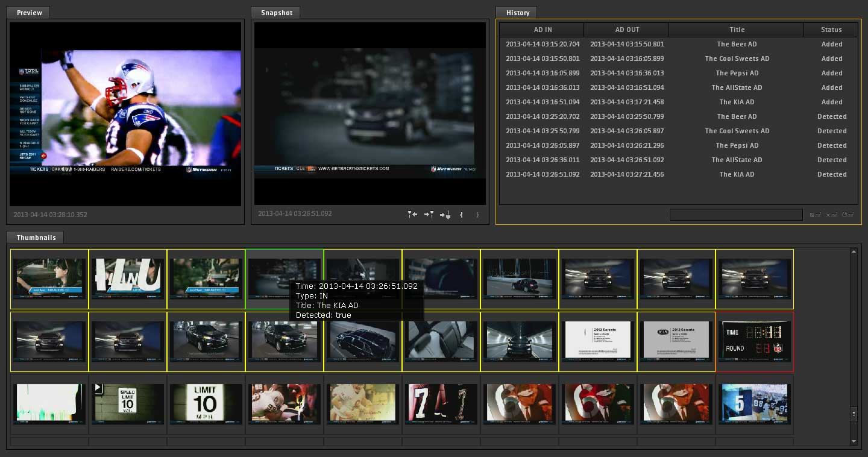This screenshot has height=457, width=868.
Task: Click the dimmed right brace mark-out icon
Action: tap(477, 215)
